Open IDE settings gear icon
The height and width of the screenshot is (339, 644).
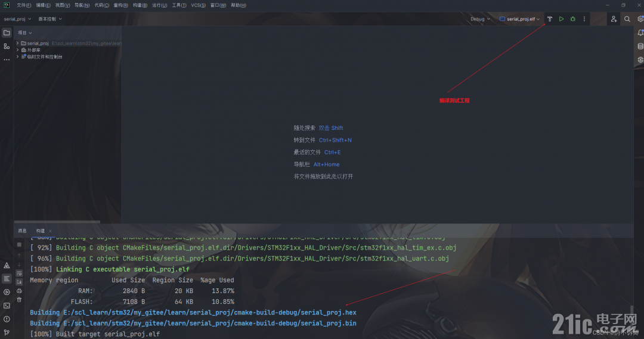(x=640, y=19)
